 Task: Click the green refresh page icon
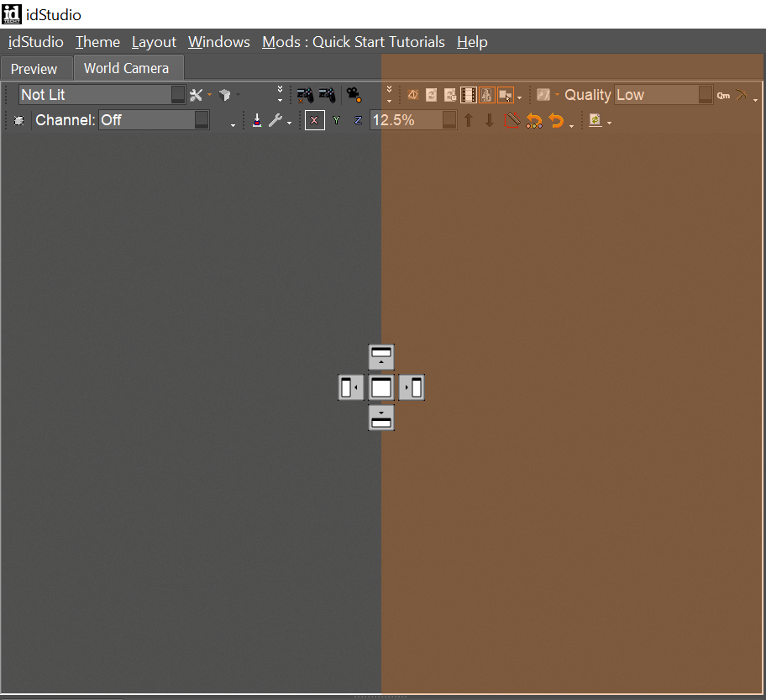point(595,120)
